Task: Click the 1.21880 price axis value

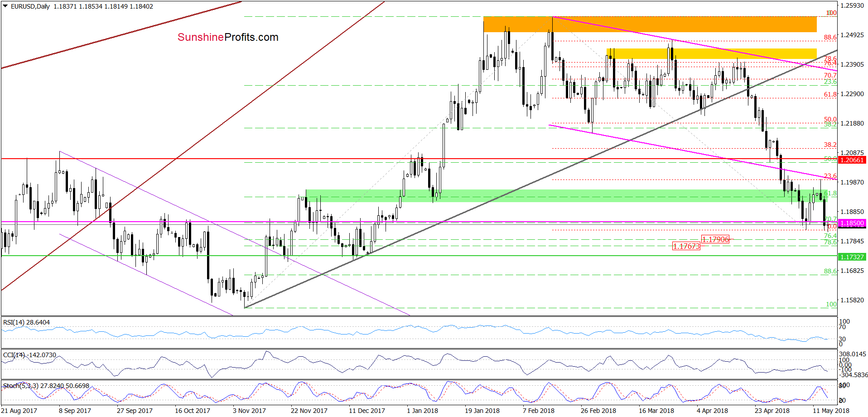Action: coord(852,123)
